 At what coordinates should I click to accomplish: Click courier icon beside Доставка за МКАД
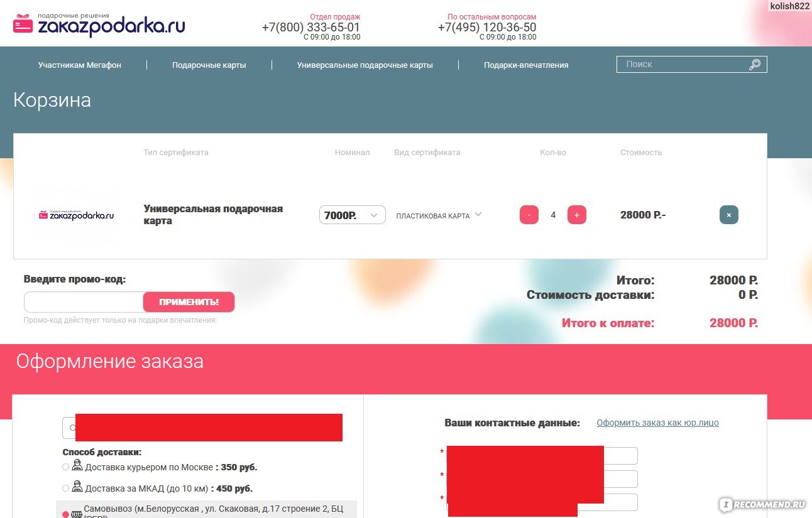(x=77, y=487)
